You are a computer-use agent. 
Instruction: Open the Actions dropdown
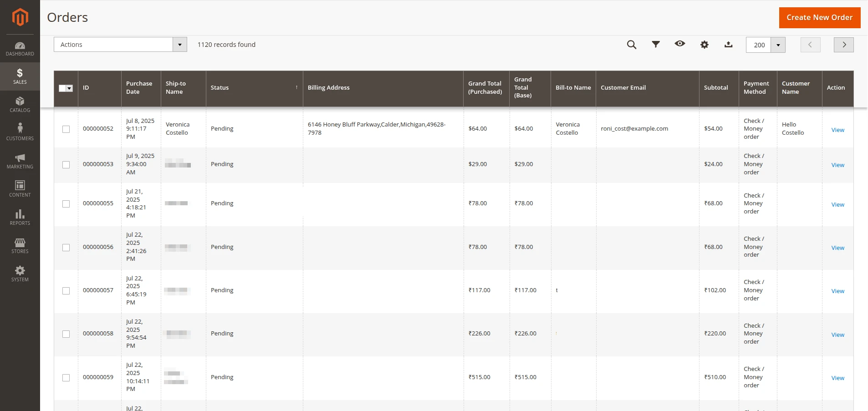[x=120, y=45]
